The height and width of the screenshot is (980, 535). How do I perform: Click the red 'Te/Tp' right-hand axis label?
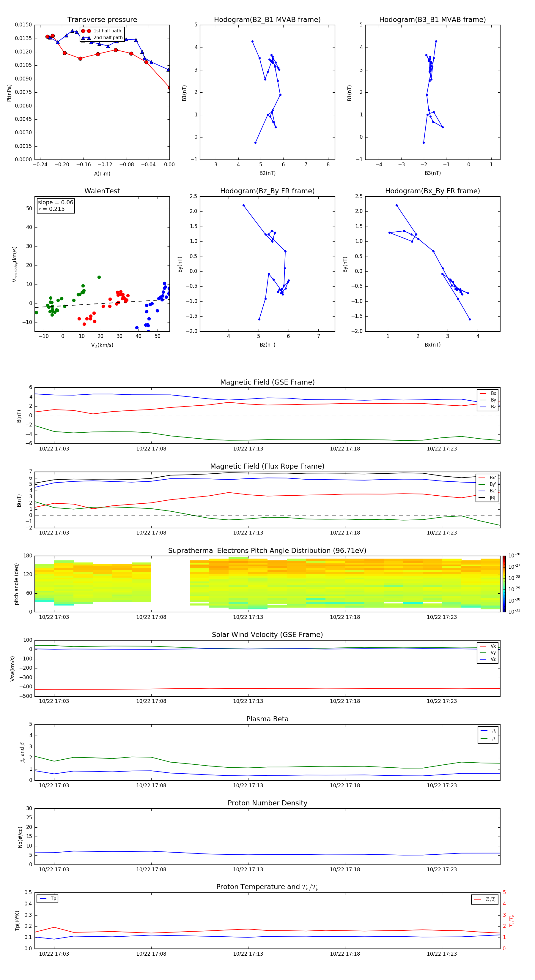(512, 921)
